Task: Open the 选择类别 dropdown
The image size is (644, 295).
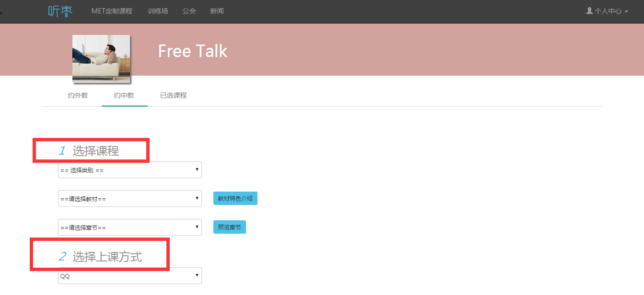Action: 129,170
